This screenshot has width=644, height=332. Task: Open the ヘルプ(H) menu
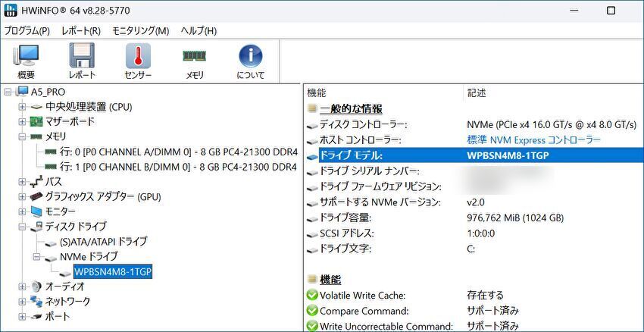pyautogui.click(x=198, y=30)
